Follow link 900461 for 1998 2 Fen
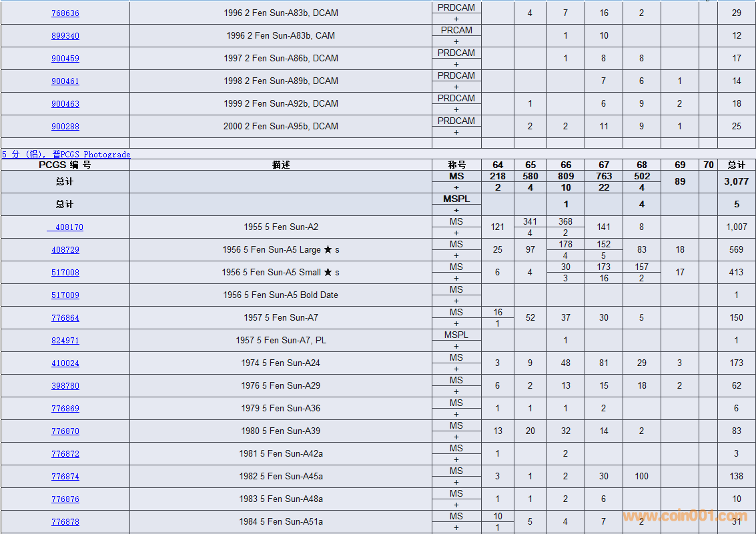The image size is (756, 534). coord(65,81)
